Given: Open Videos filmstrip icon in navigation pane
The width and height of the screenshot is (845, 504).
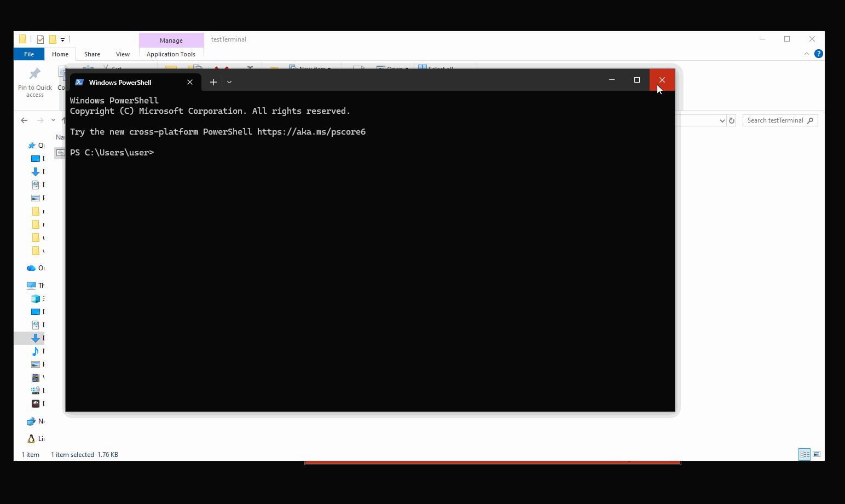Looking at the screenshot, I should point(36,378).
